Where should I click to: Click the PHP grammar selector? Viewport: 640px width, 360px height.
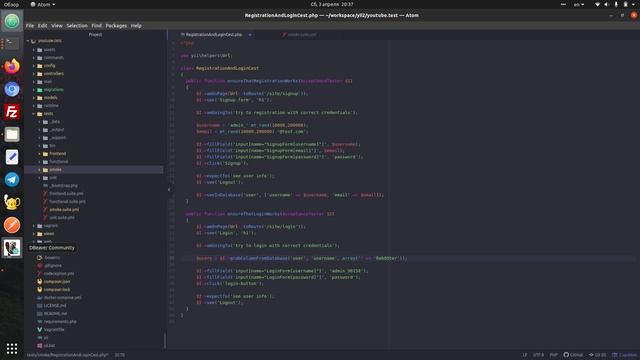[x=553, y=355]
